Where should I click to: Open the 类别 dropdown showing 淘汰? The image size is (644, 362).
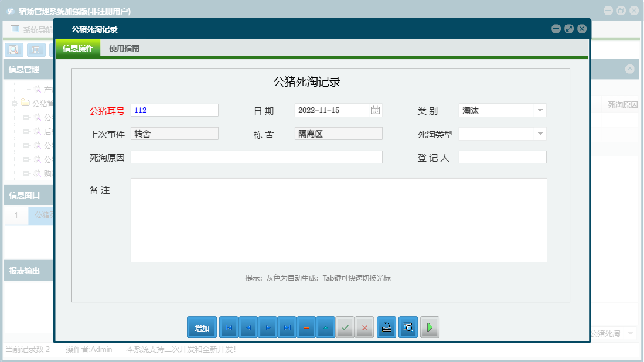pos(539,110)
